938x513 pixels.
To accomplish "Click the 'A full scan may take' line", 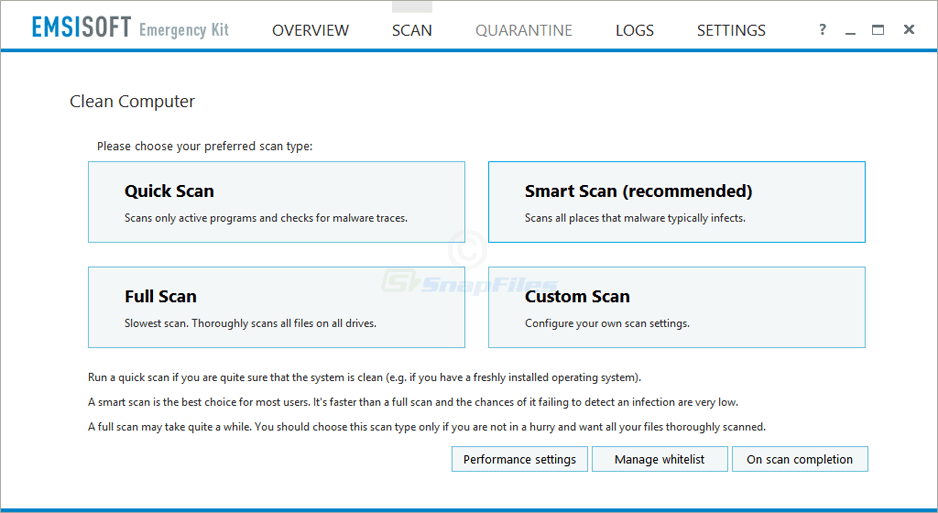I will pyautogui.click(x=427, y=427).
